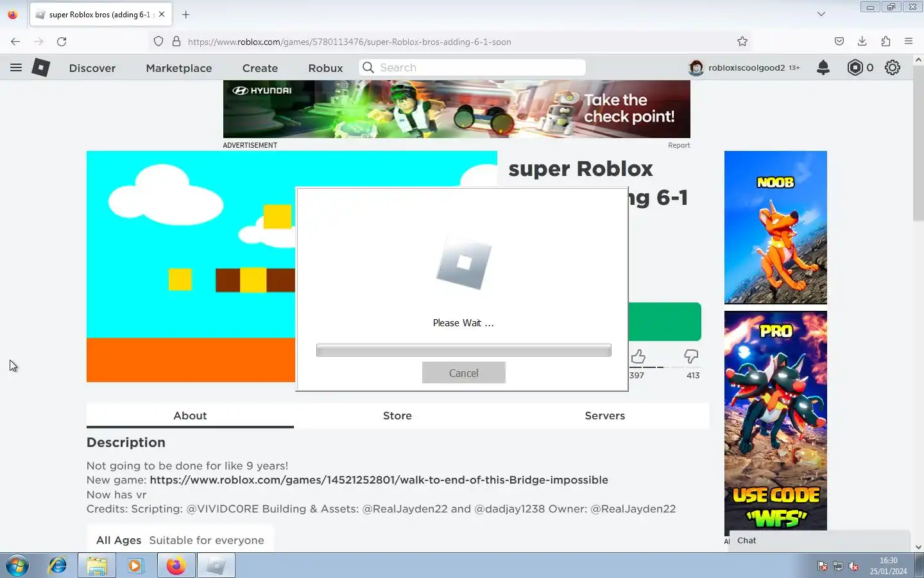Viewport: 924px width, 578px height.
Task: Click the All Ages rating label
Action: [x=119, y=540]
